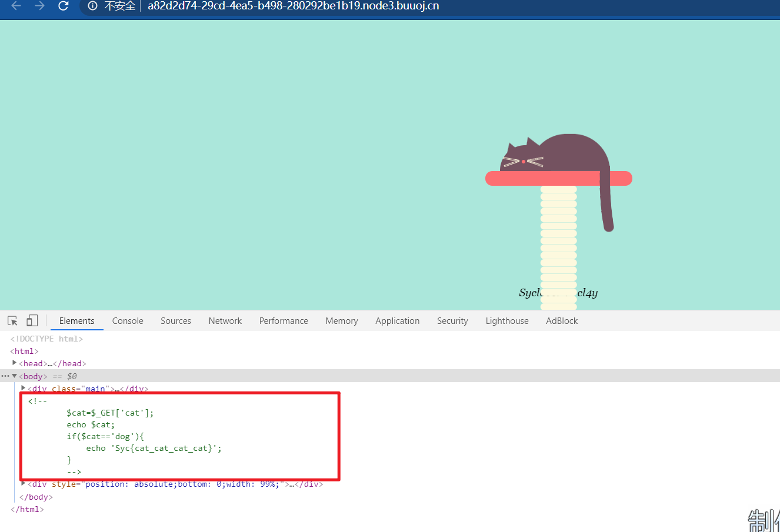This screenshot has height=532, width=780.
Task: Expand the div class main node
Action: click(24, 388)
